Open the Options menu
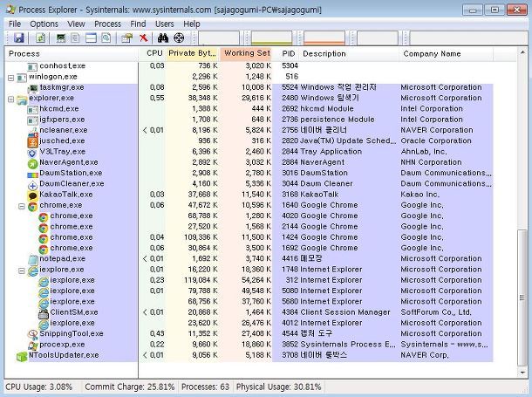The height and width of the screenshot is (397, 532). [x=44, y=24]
